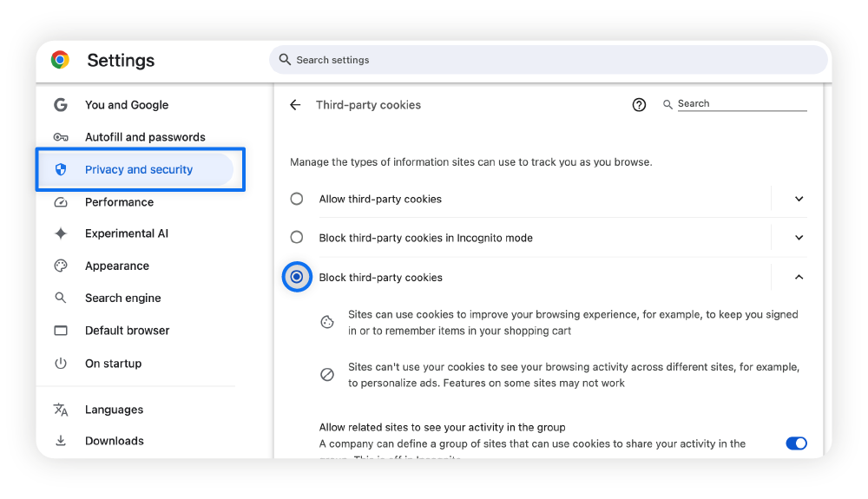
Task: Expand Block in Incognito mode details chevron
Action: pyautogui.click(x=799, y=237)
